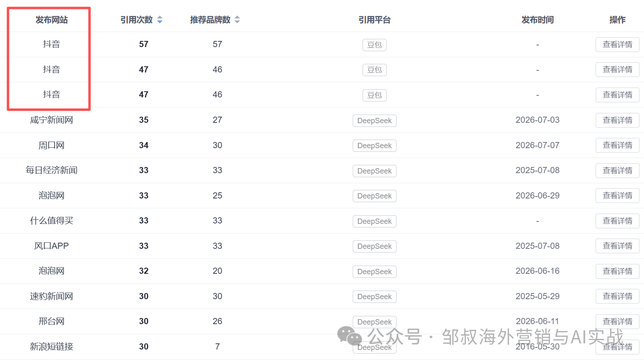Open 查看详情 for 风口APP row

(617, 246)
